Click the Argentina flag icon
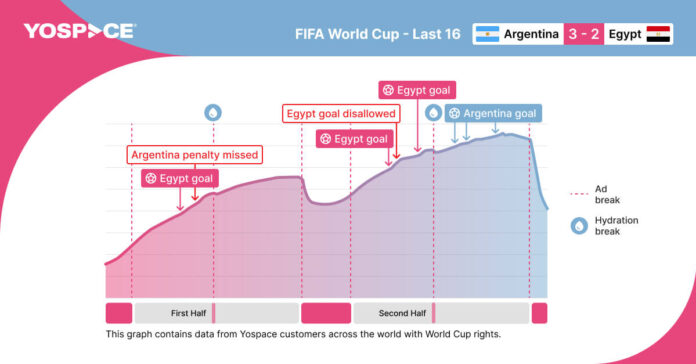 pos(487,34)
